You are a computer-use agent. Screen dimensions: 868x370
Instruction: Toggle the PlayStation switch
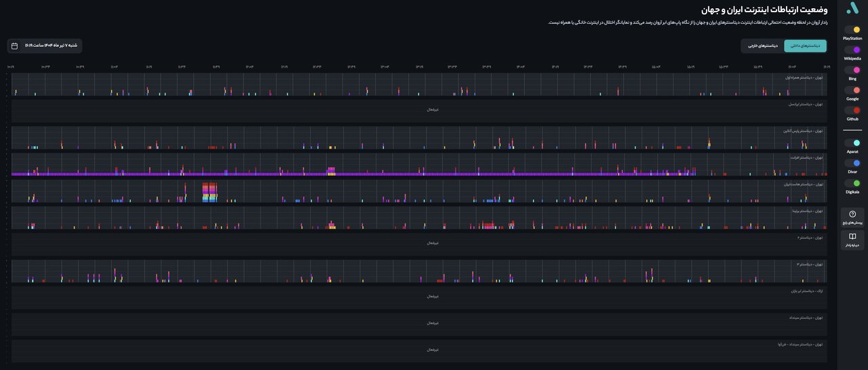point(852,30)
